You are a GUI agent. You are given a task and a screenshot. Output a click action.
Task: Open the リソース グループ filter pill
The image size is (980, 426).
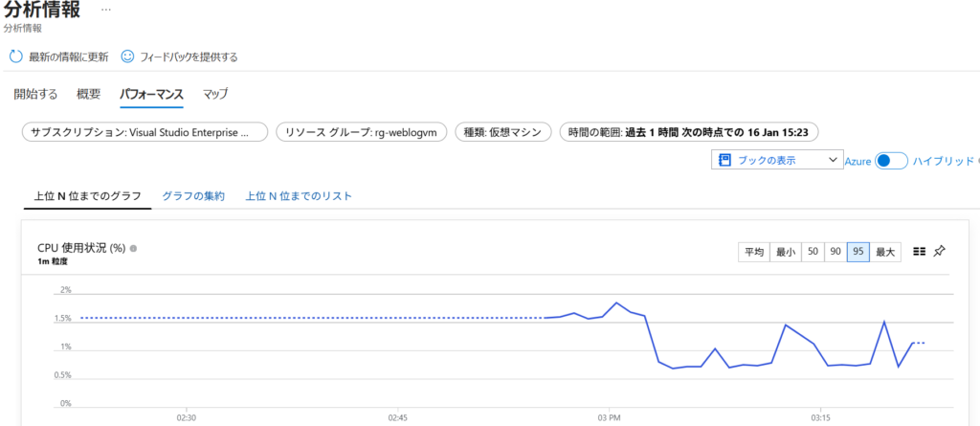coord(362,132)
